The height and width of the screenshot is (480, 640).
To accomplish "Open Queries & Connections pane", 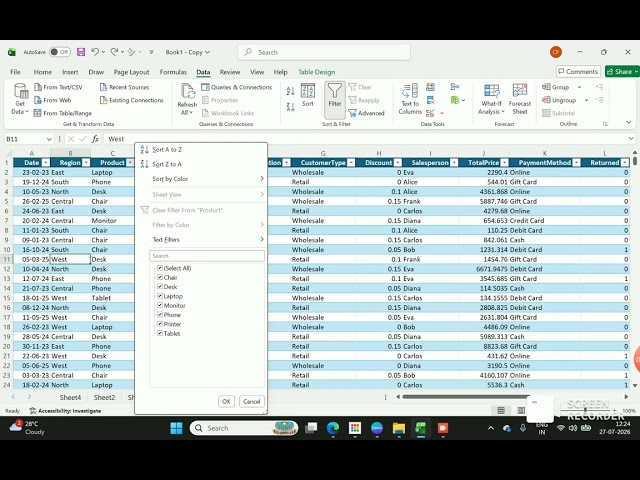I will [x=237, y=87].
